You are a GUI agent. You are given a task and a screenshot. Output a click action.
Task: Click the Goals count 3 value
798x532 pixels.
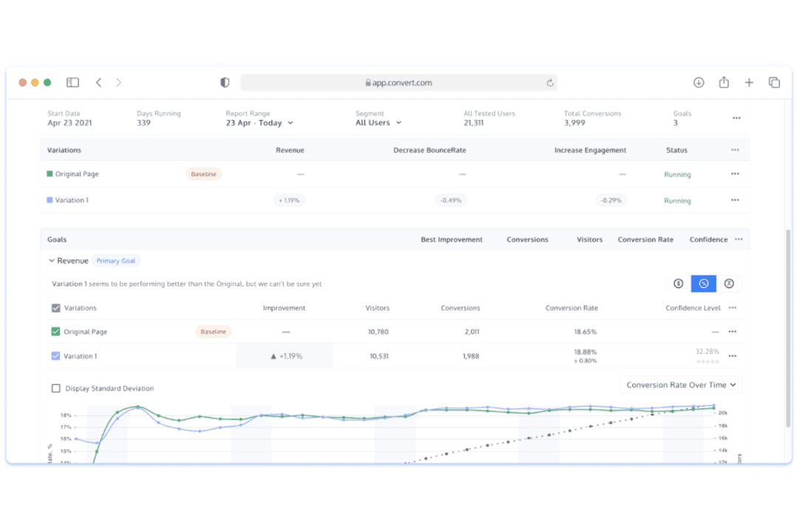point(675,123)
